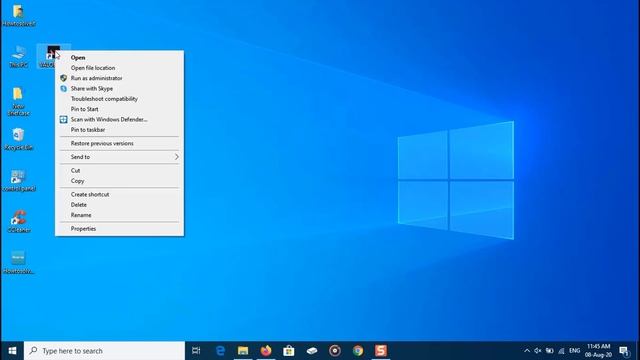Launch Google Chrome from the taskbar
Screen dimensions: 640x360
click(358, 351)
